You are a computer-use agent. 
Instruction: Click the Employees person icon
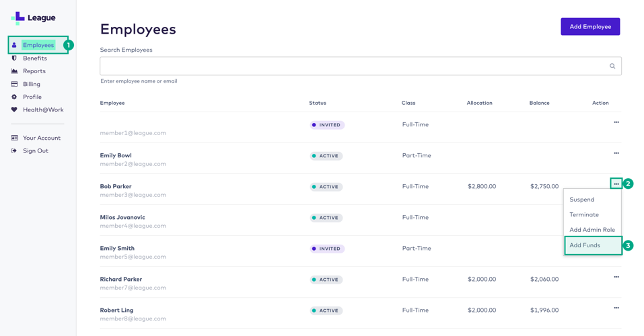[x=14, y=45]
